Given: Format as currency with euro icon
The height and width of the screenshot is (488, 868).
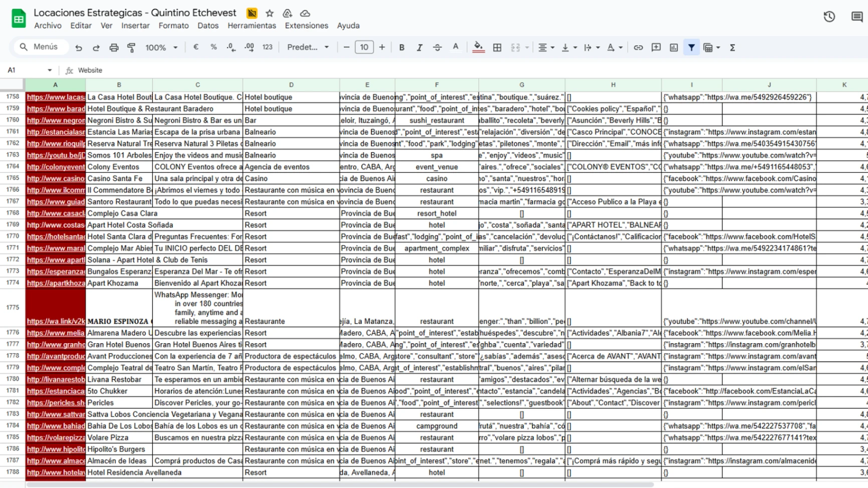Looking at the screenshot, I should [195, 47].
